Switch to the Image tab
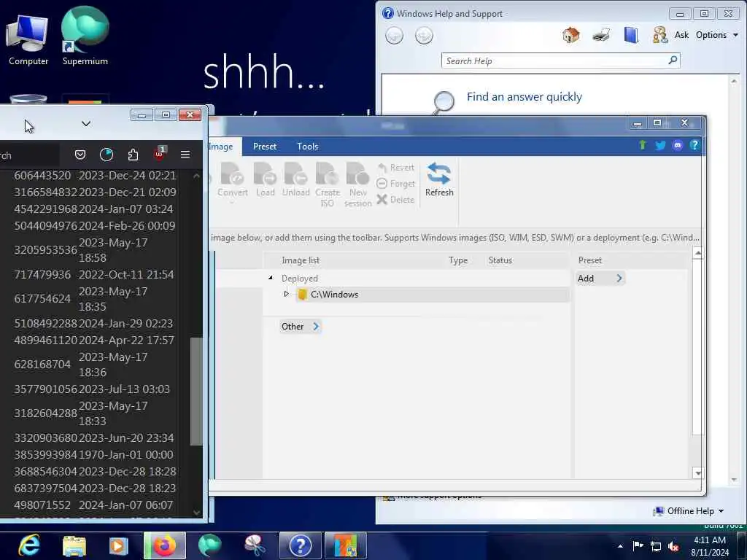747x560 pixels. pos(223,146)
